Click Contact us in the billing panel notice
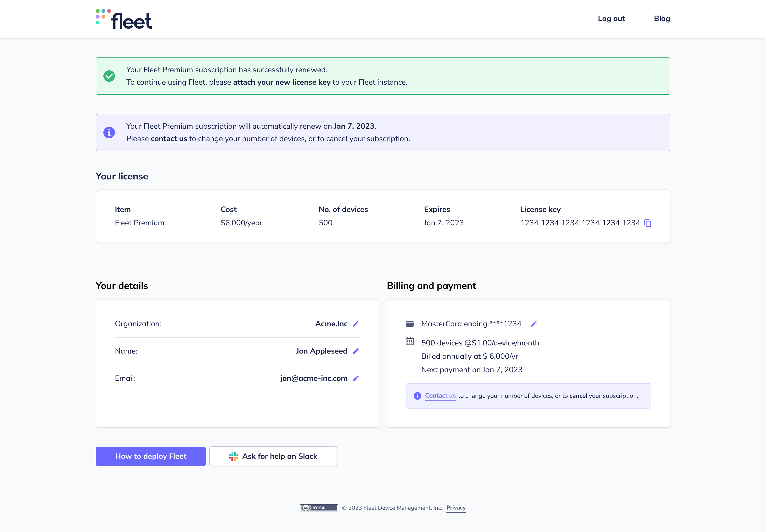 440,396
